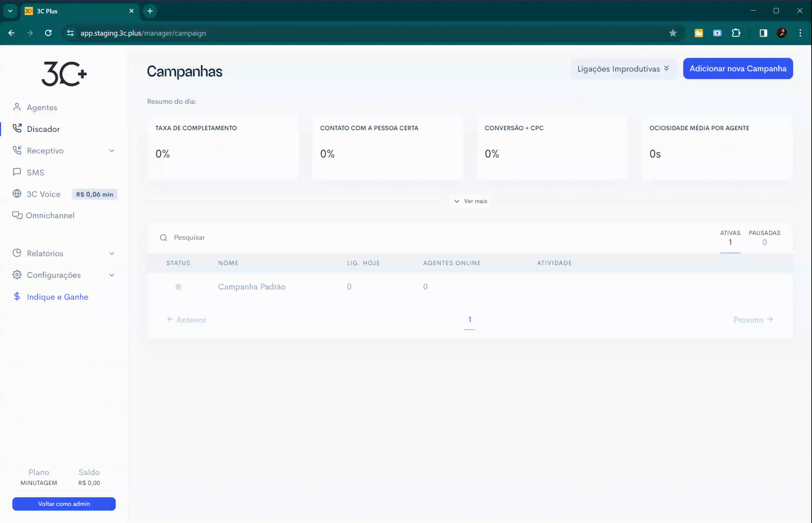Open a new browser tab

(x=150, y=11)
